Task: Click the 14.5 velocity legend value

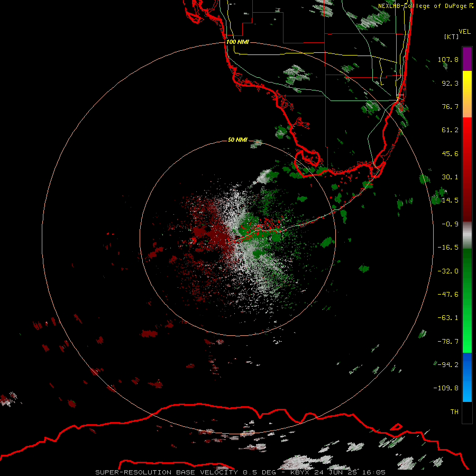Action: [x=450, y=200]
